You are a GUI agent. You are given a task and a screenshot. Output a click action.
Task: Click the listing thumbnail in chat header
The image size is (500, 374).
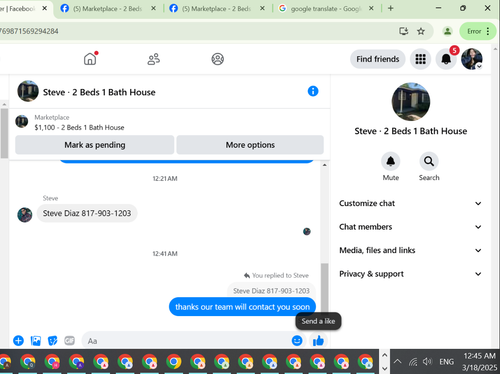(28, 91)
